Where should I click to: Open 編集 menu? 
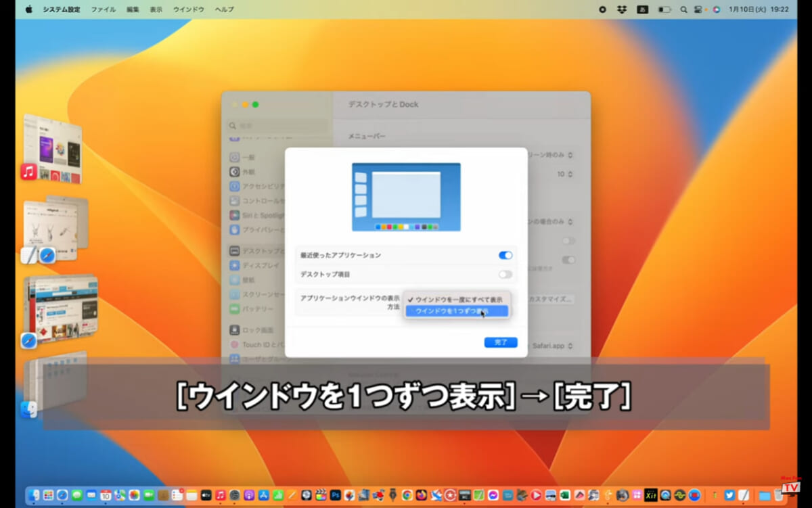(133, 9)
